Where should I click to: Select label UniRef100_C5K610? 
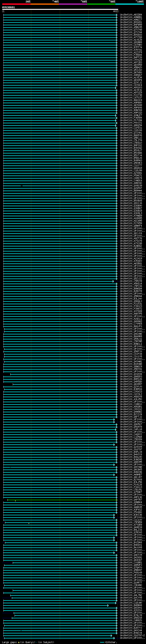point(131,143)
